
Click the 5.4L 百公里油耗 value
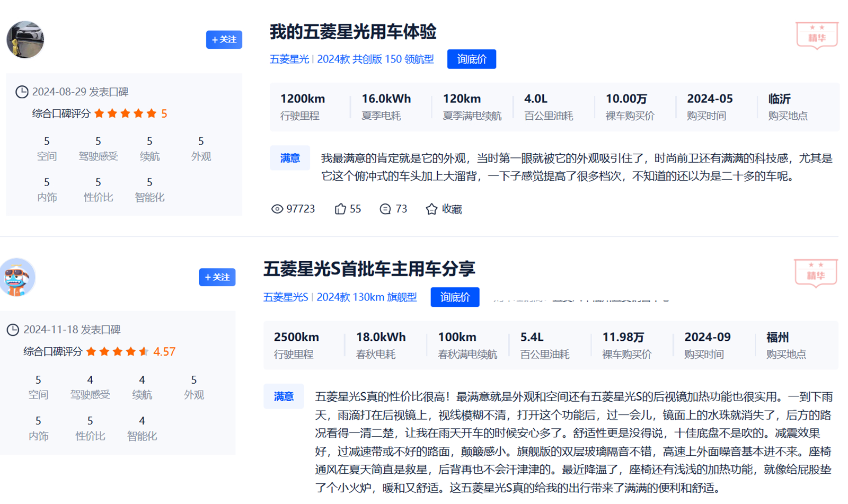pyautogui.click(x=532, y=337)
